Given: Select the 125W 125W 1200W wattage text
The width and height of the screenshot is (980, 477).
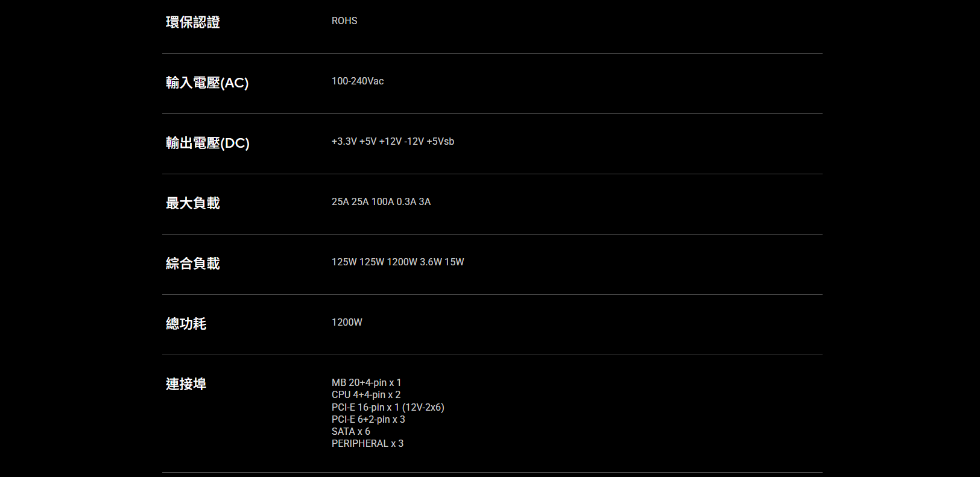Looking at the screenshot, I should click(x=398, y=262).
